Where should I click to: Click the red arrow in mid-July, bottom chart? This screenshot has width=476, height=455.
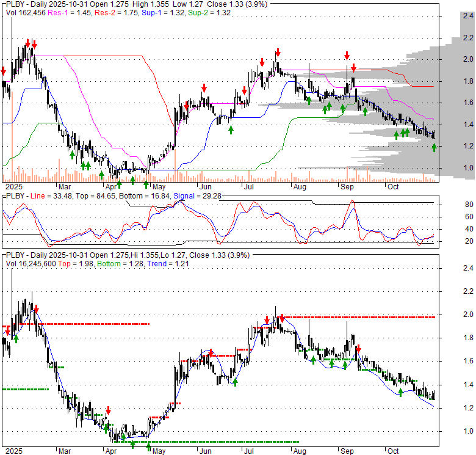coord(267,319)
